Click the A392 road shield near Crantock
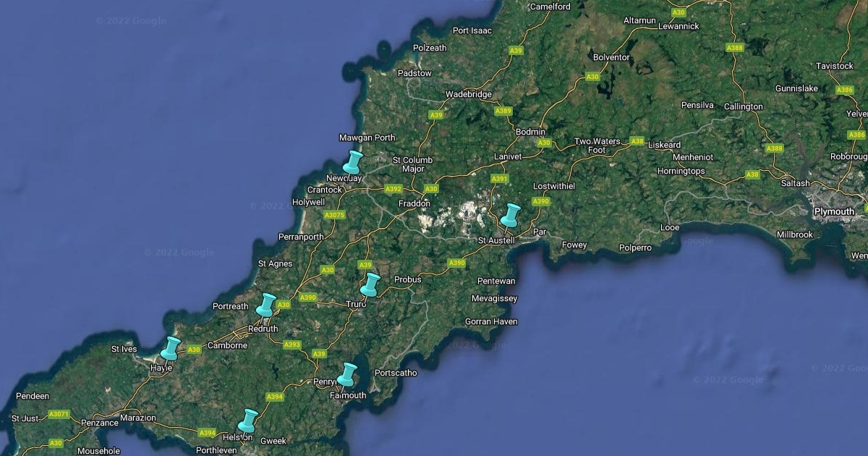The width and height of the screenshot is (868, 456). 393,189
